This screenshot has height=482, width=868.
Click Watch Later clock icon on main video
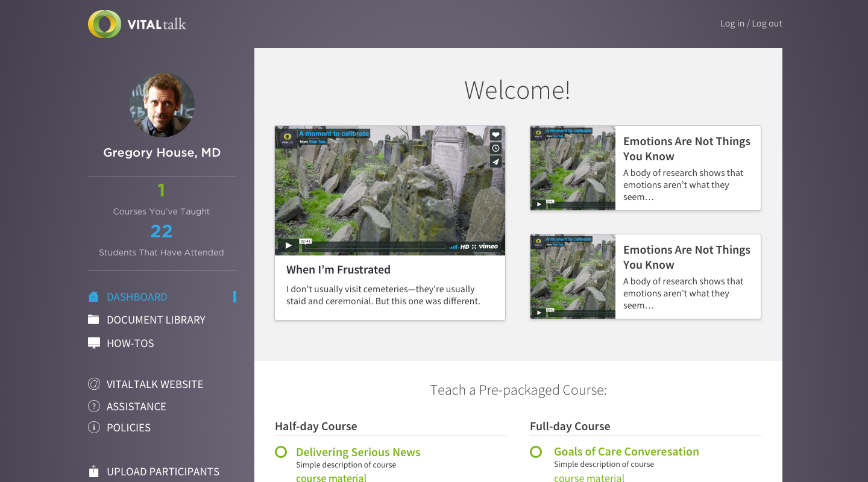(495, 148)
